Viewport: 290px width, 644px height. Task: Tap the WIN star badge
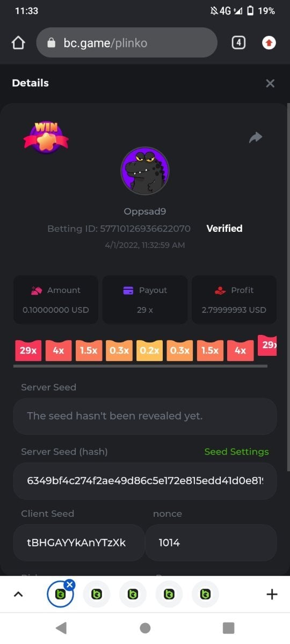46,137
